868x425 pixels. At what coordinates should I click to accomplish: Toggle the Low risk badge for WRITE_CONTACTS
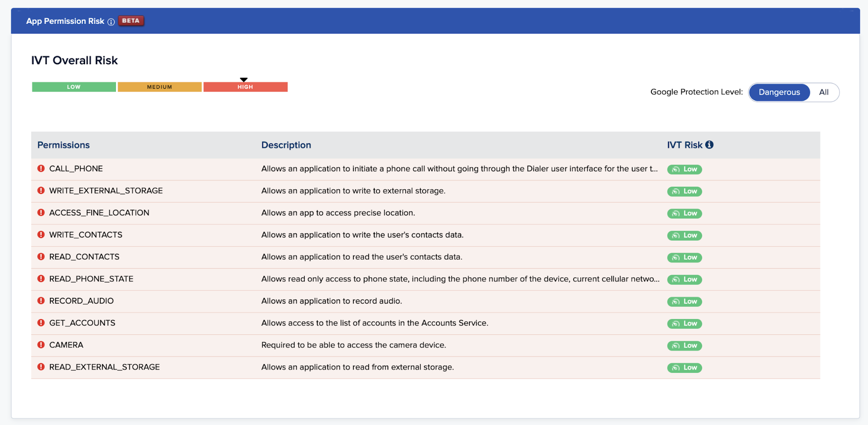684,235
